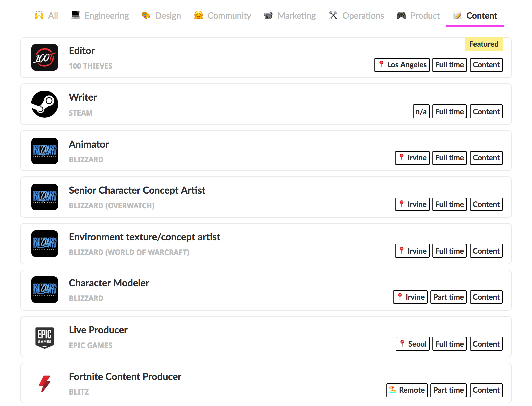
Task: Click the Featured badge on Editor job
Action: (x=484, y=44)
